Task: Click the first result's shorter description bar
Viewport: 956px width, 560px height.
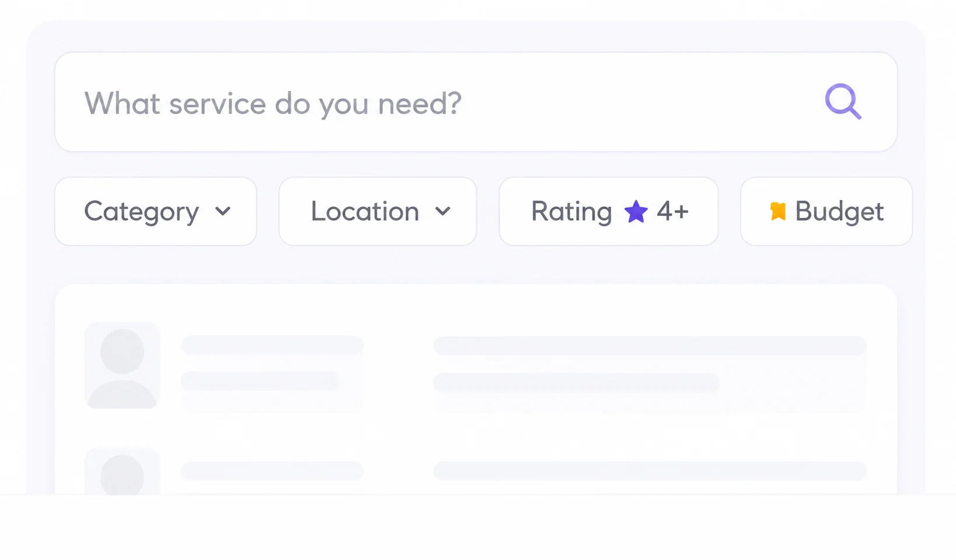Action: tap(577, 383)
